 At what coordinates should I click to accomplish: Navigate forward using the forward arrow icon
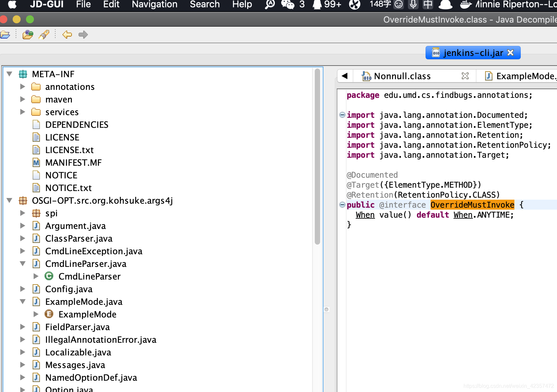pos(83,35)
